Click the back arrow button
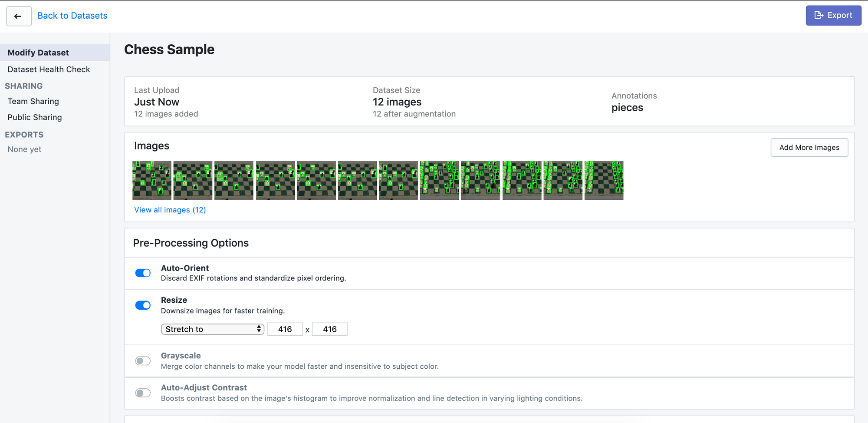868x423 pixels. click(19, 16)
